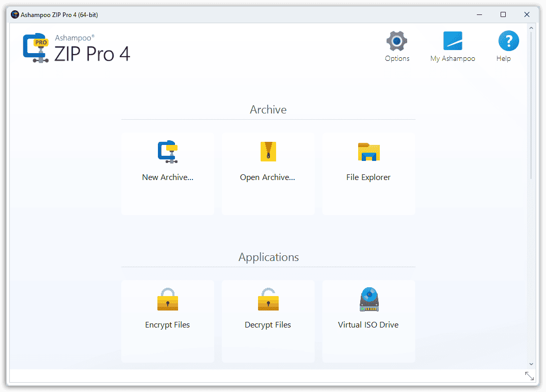
Task: Close the Ashampoo ZIP Pro window
Action: pyautogui.click(x=527, y=14)
